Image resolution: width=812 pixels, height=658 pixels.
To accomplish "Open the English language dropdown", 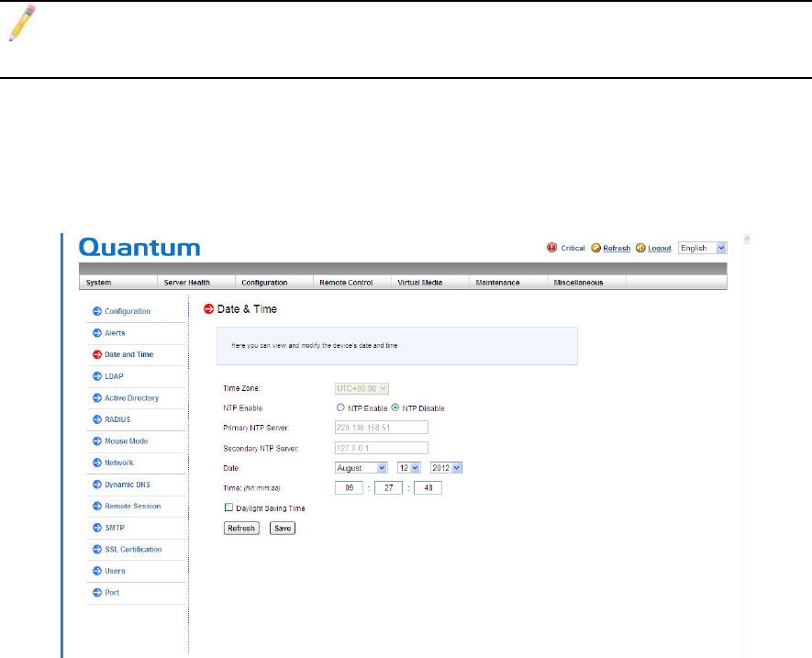I will pyautogui.click(x=702, y=248).
